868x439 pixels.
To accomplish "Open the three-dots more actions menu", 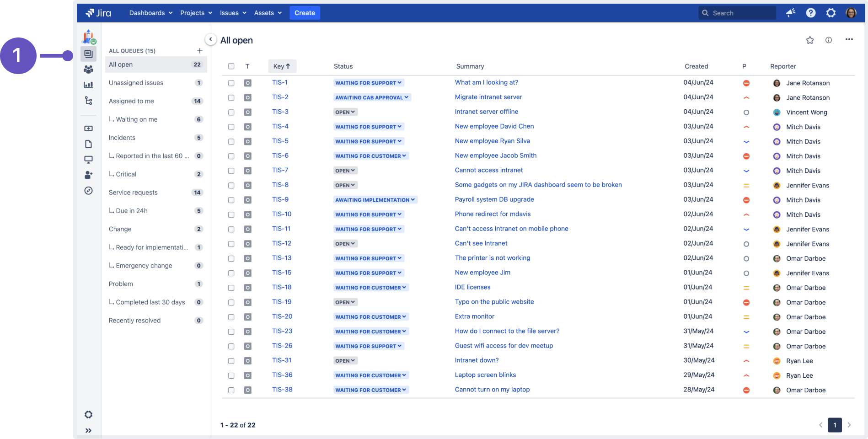I will pos(849,40).
